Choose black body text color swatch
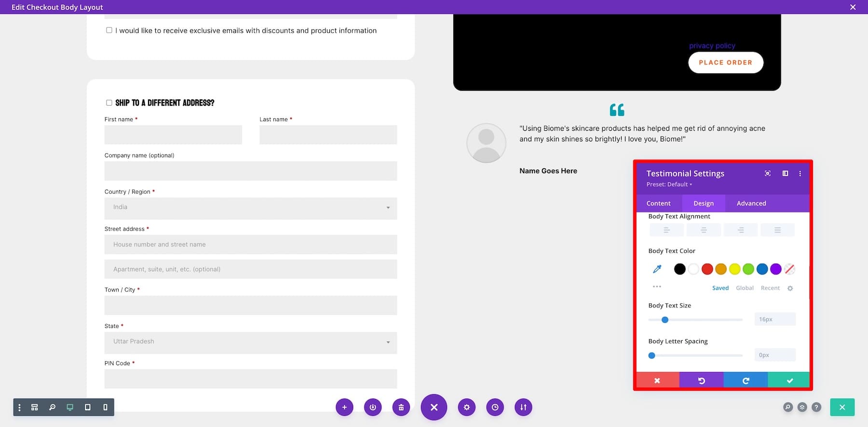The width and height of the screenshot is (868, 427). (x=679, y=269)
